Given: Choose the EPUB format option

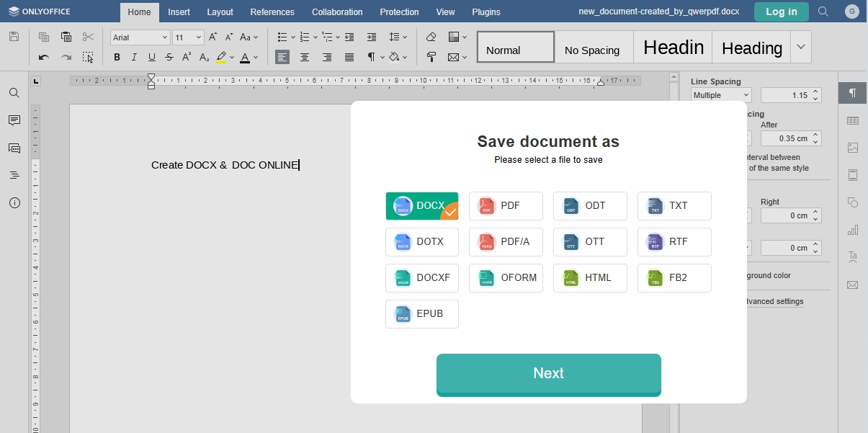Looking at the screenshot, I should coord(422,314).
